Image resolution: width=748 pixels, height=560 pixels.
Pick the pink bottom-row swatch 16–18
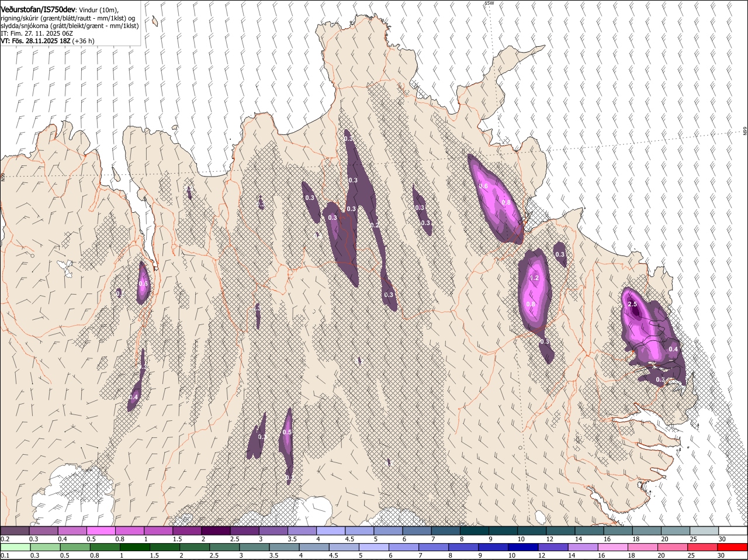tap(613, 547)
